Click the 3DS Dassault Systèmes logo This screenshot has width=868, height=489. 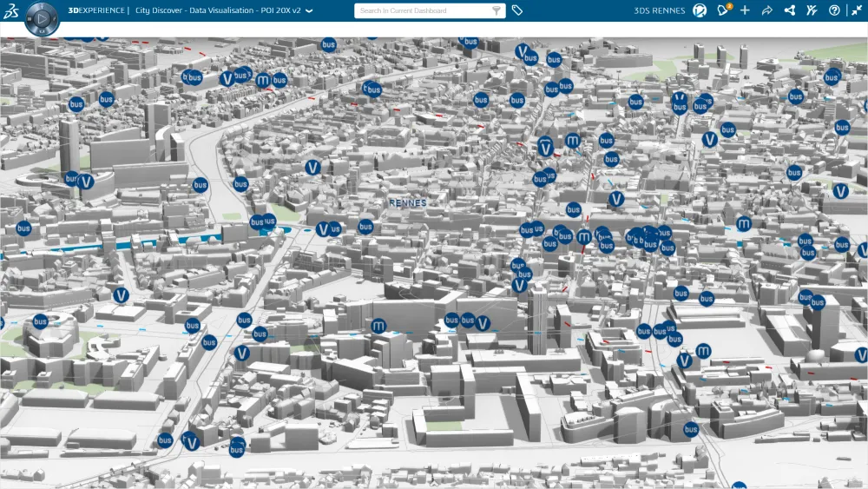[11, 10]
